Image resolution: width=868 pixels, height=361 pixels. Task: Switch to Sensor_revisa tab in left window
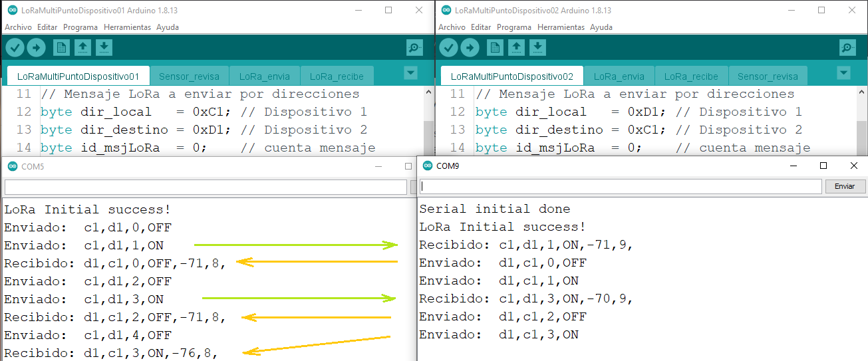click(x=189, y=76)
